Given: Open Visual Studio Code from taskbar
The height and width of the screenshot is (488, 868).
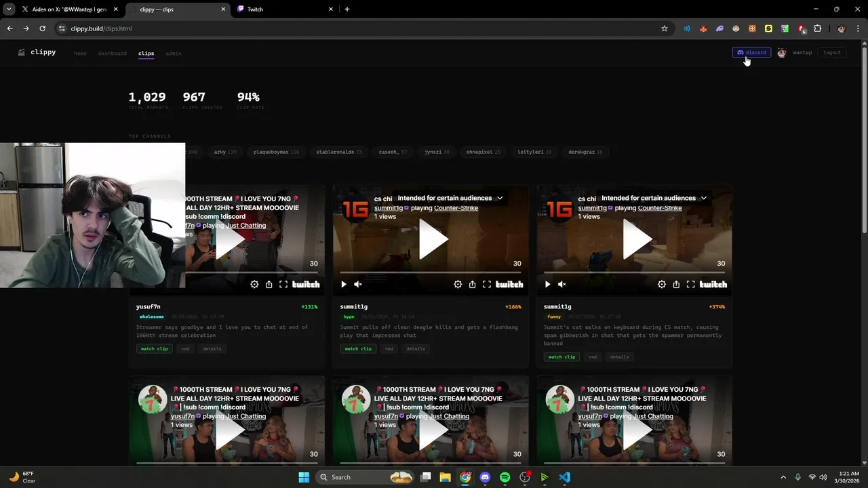Looking at the screenshot, I should coord(564,477).
